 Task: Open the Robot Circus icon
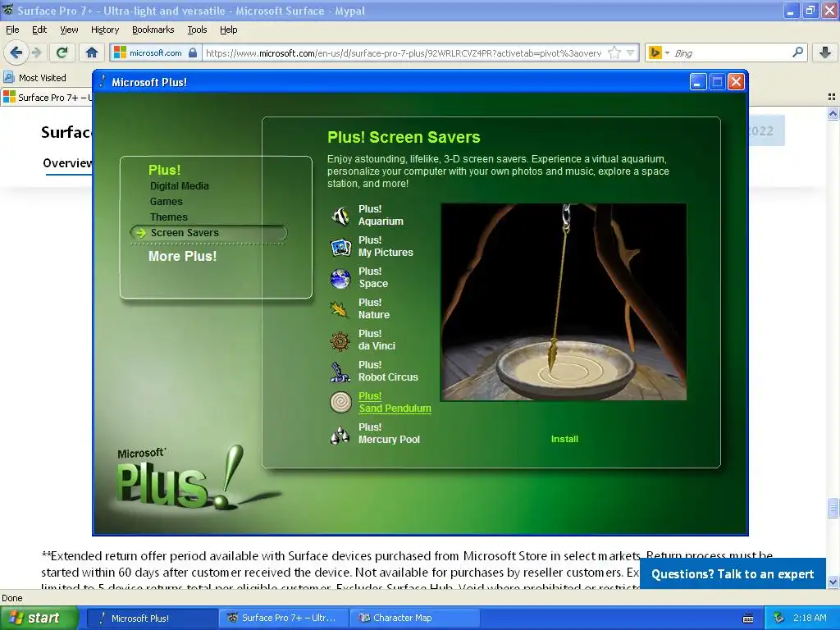click(340, 372)
